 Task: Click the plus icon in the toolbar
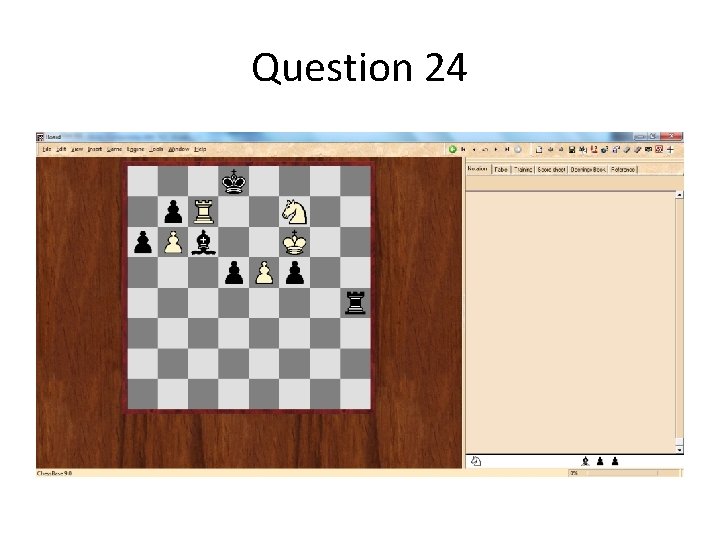click(x=670, y=149)
